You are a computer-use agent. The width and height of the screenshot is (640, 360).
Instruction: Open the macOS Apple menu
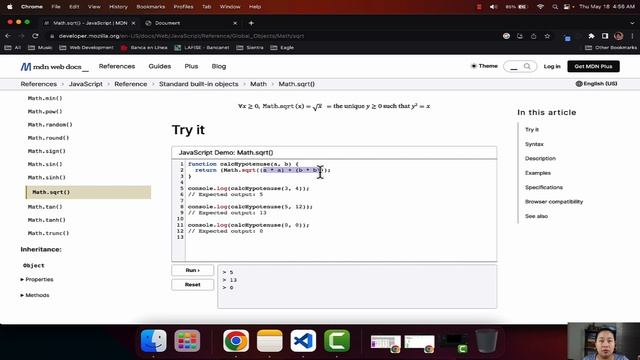tap(10, 7)
